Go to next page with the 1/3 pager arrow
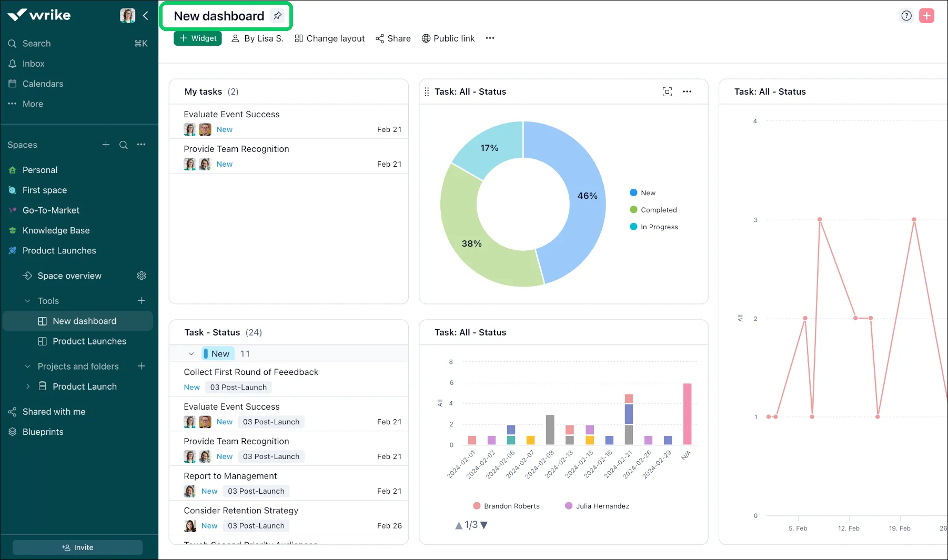The image size is (948, 560). (483, 525)
